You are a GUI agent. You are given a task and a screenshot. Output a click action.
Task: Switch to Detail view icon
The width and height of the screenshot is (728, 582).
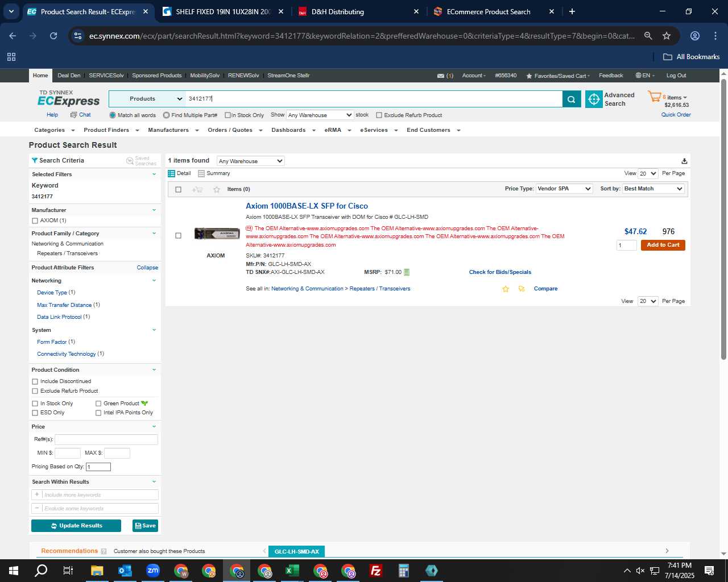click(x=171, y=173)
